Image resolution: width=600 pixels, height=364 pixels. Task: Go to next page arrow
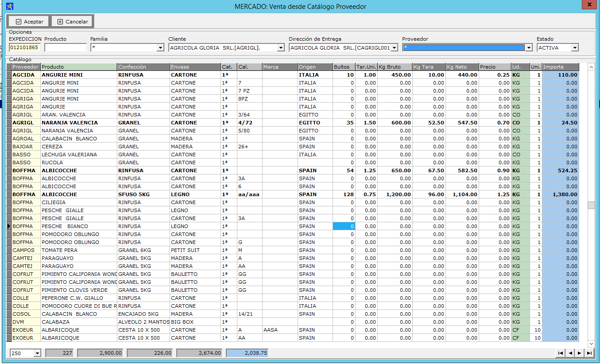580,353
